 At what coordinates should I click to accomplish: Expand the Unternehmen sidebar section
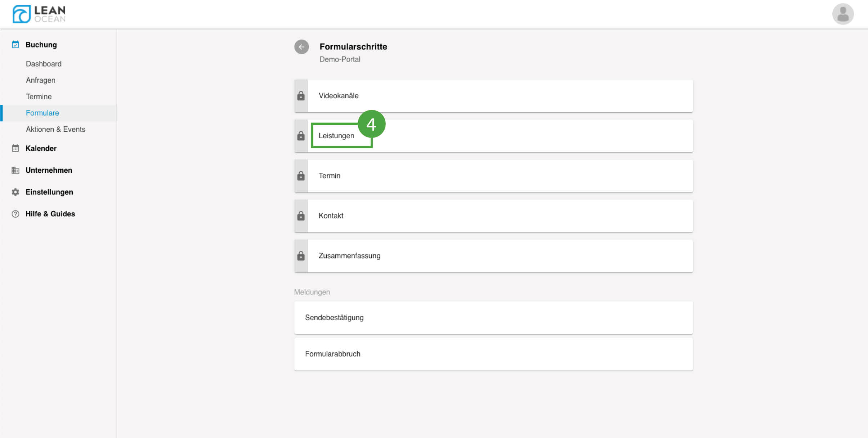pyautogui.click(x=49, y=170)
